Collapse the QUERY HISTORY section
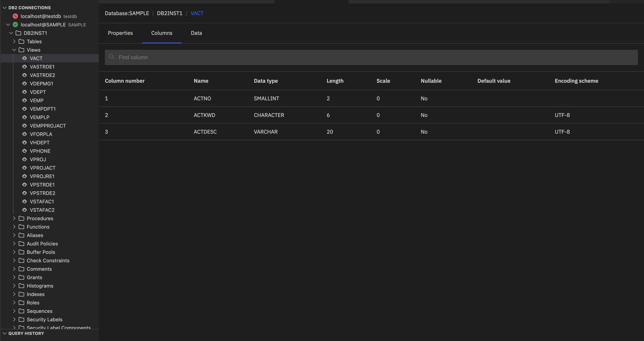Image resolution: width=644 pixels, height=341 pixels. tap(5, 333)
